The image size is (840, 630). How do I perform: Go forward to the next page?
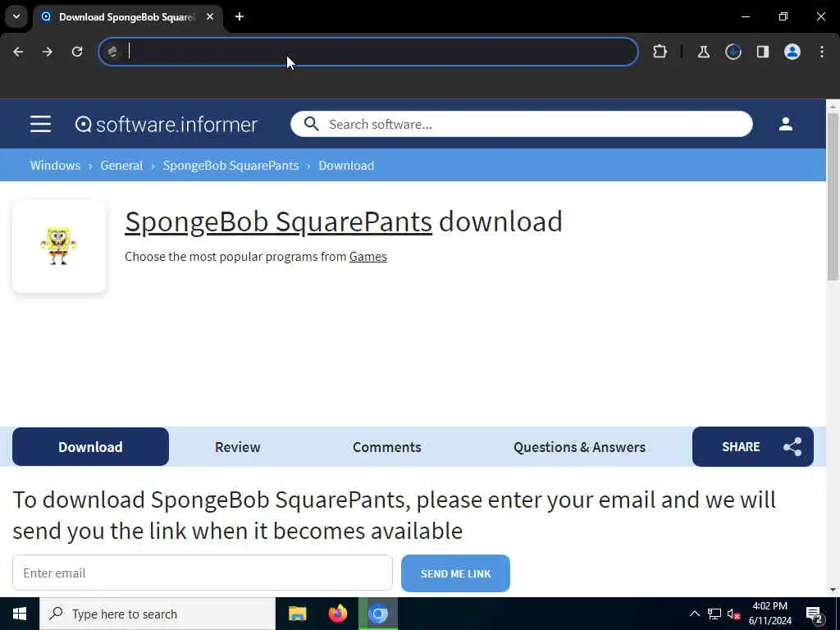click(x=48, y=52)
